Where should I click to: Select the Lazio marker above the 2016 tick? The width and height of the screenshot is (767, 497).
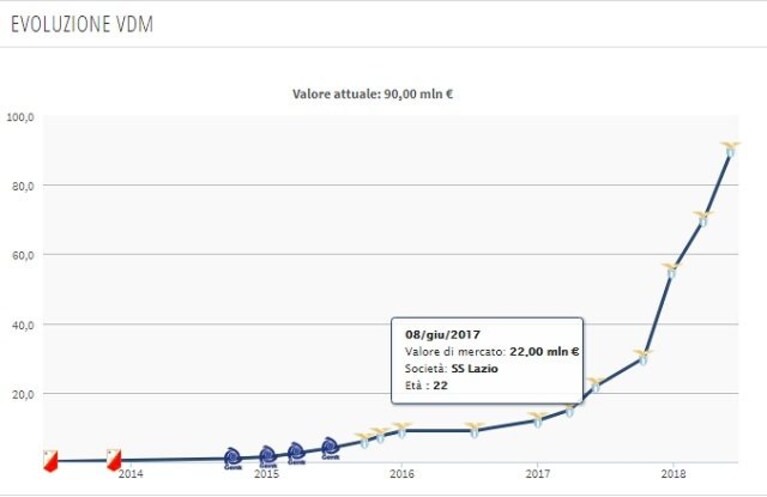click(402, 430)
